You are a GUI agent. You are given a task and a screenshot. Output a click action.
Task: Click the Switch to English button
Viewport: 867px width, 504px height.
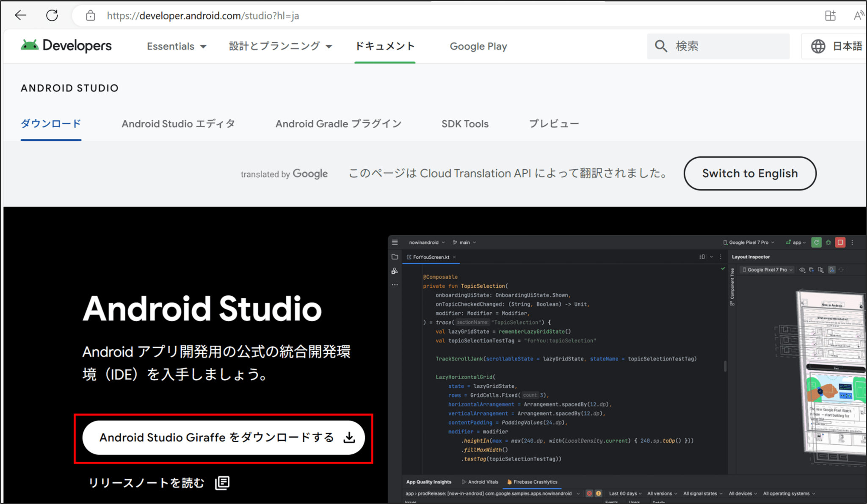point(749,173)
